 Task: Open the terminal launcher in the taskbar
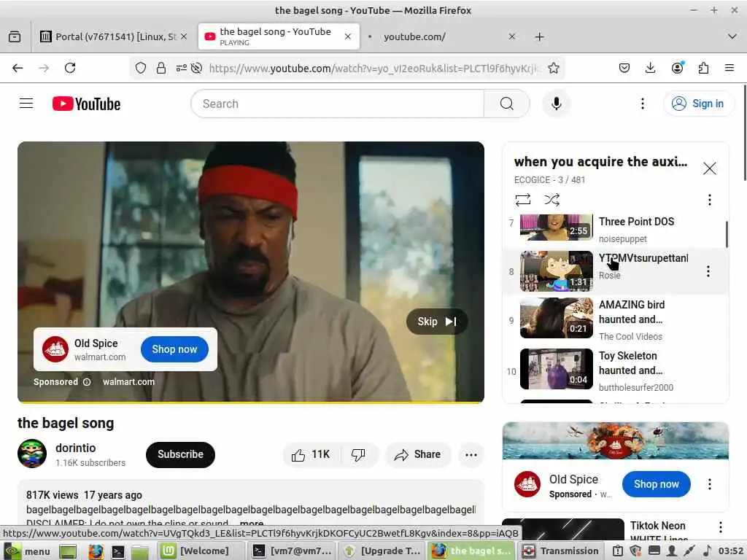[x=117, y=551]
